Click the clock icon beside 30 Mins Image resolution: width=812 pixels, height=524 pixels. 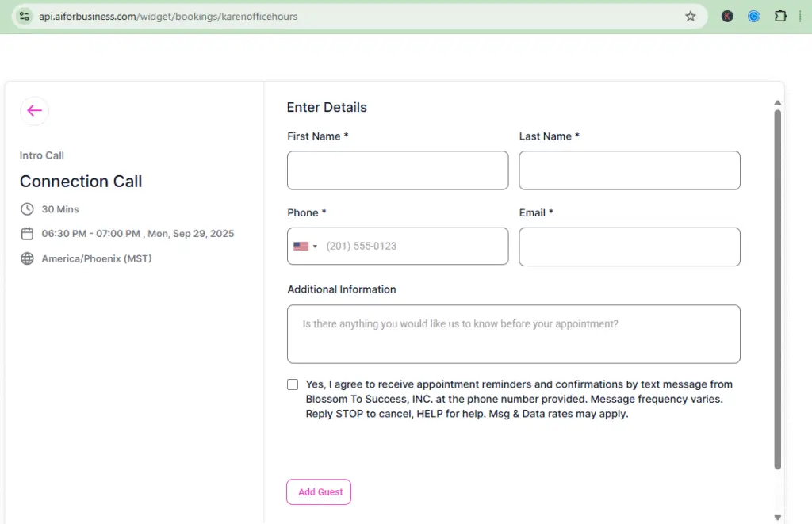(27, 209)
